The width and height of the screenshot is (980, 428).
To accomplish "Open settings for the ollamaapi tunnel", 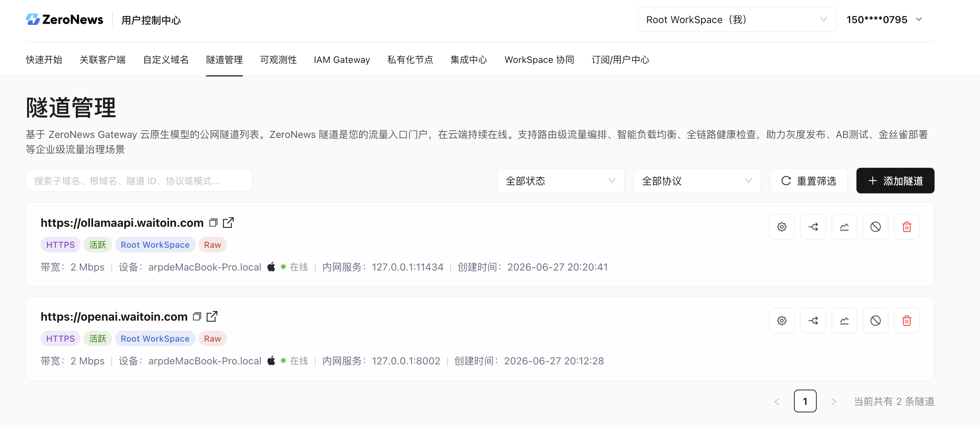I will [x=782, y=227].
